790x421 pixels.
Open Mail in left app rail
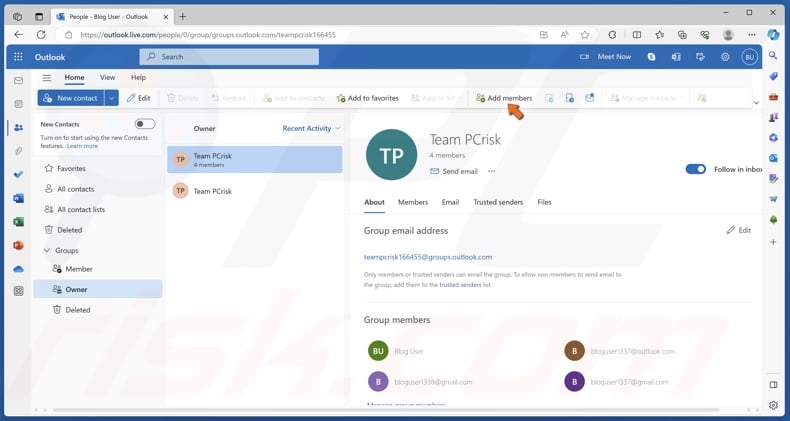tap(19, 81)
